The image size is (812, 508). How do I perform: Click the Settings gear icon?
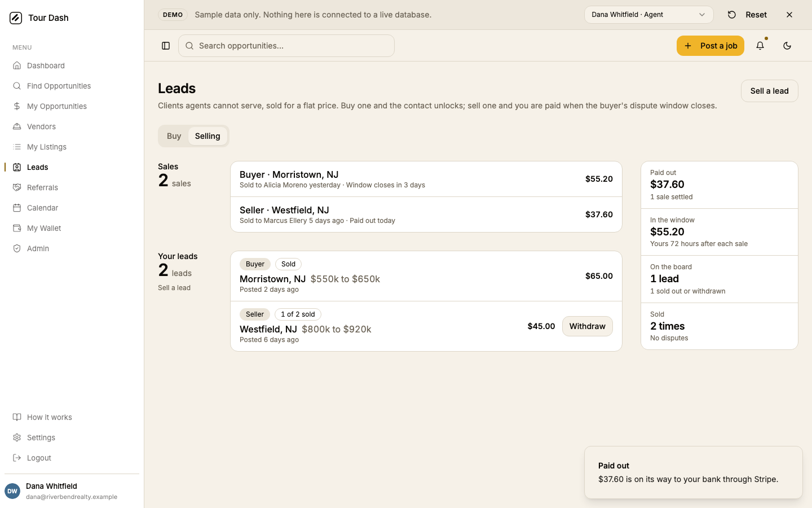point(17,437)
